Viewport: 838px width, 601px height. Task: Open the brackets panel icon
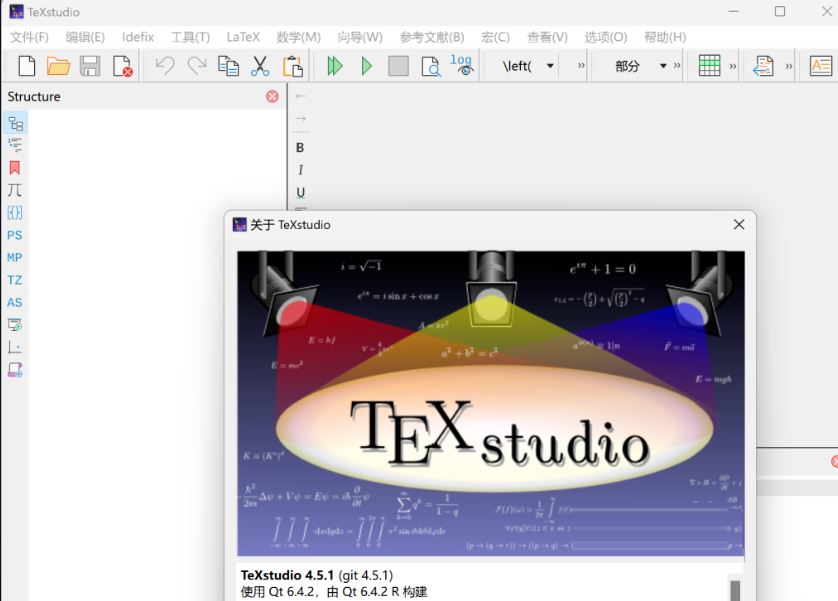[14, 212]
